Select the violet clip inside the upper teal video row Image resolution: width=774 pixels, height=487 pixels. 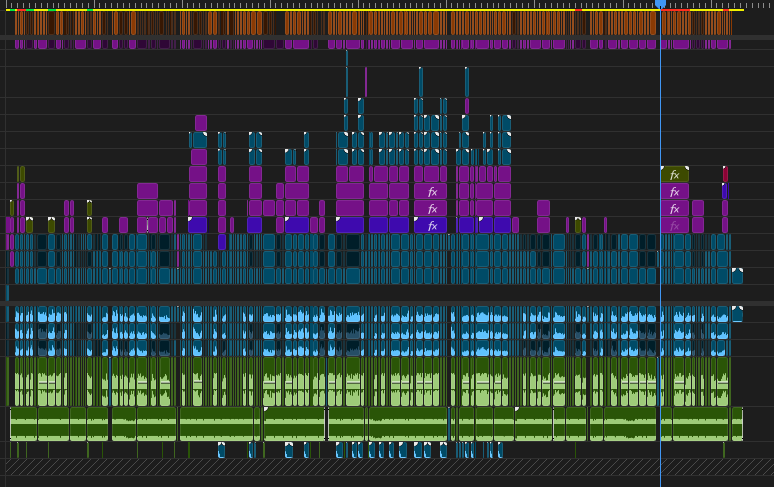222,242
